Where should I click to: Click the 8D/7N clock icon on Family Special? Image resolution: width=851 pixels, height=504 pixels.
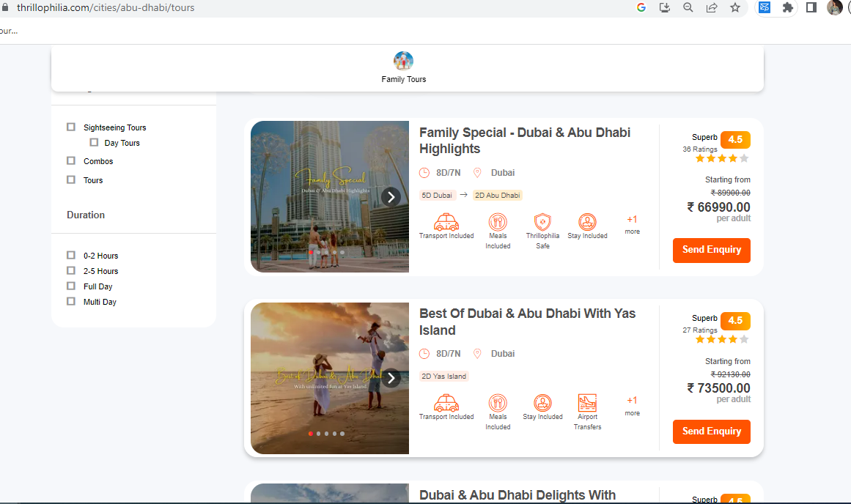(x=424, y=173)
